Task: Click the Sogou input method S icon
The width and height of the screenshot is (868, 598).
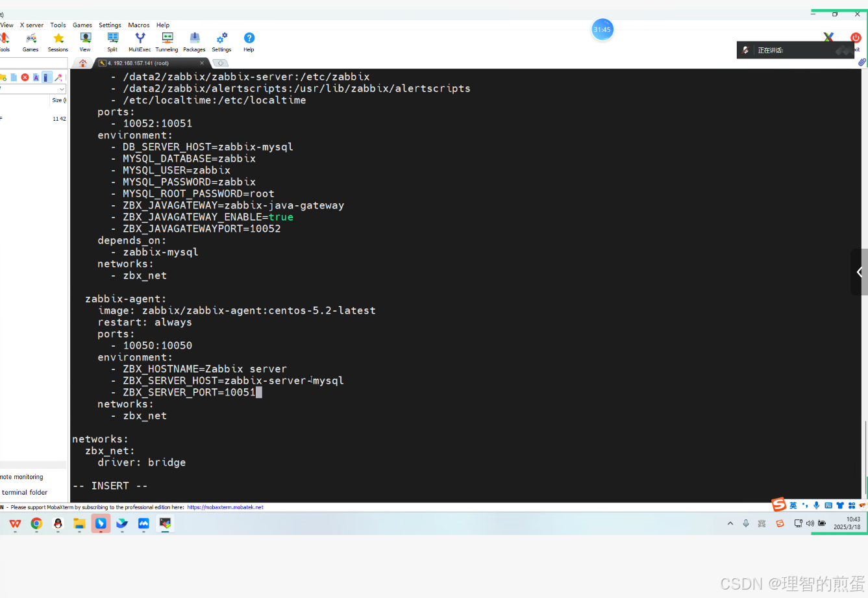Action: click(x=780, y=505)
